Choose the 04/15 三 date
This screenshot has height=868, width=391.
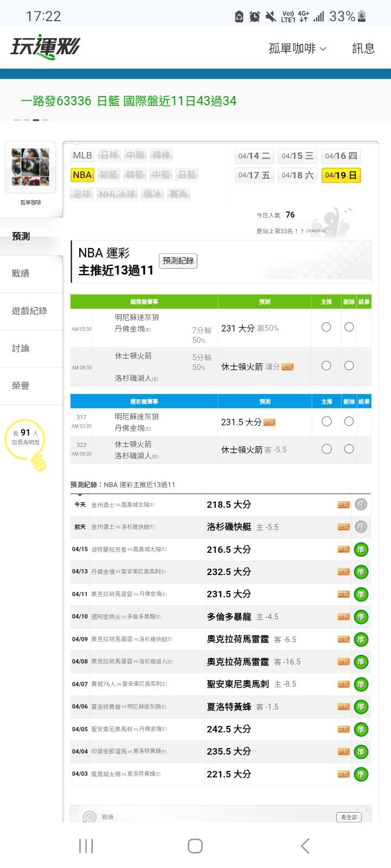pos(298,156)
